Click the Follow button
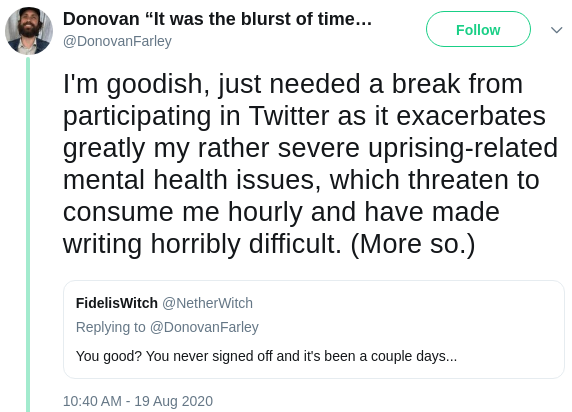This screenshot has width=572, height=412. pyautogui.click(x=478, y=29)
